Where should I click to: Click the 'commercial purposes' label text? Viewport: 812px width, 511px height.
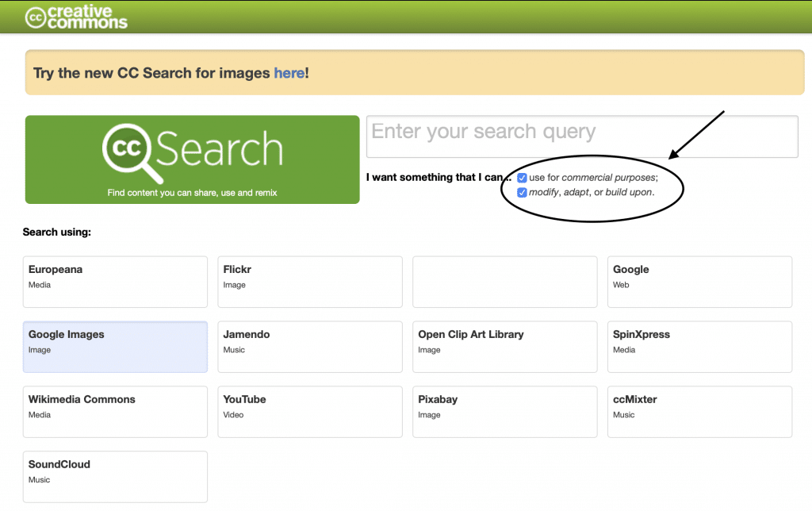click(x=608, y=178)
